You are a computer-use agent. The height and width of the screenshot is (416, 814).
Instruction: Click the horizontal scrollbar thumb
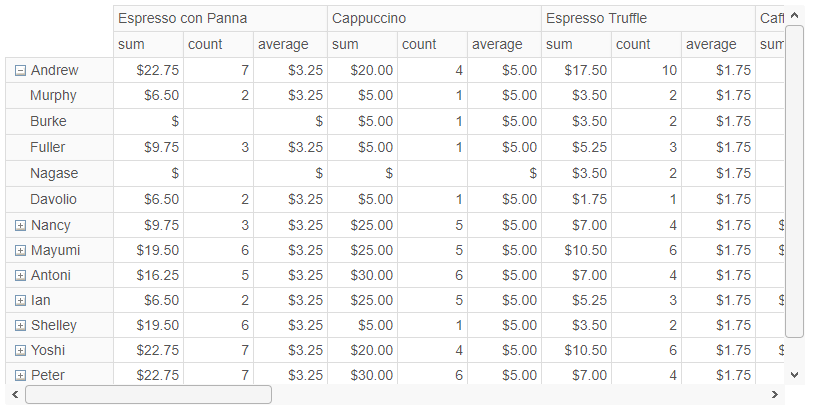coord(148,395)
